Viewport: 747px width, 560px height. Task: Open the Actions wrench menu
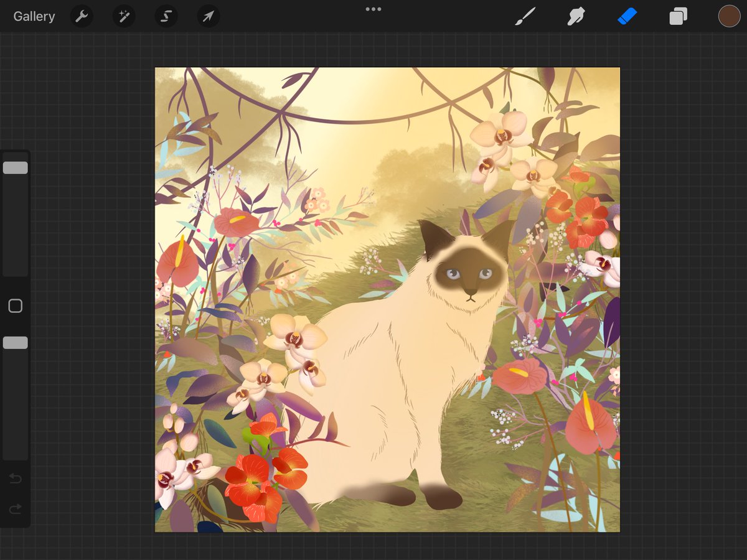tap(82, 16)
